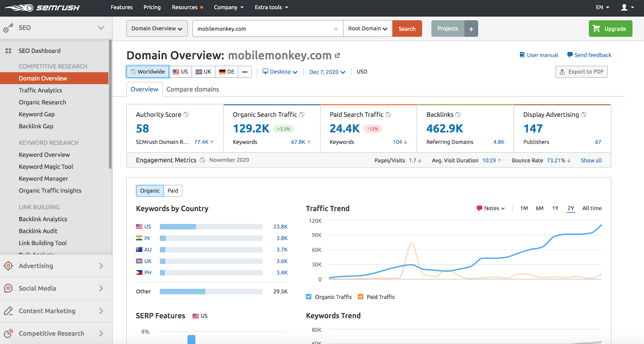Click the orange Search button
The width and height of the screenshot is (644, 344).
(x=407, y=29)
